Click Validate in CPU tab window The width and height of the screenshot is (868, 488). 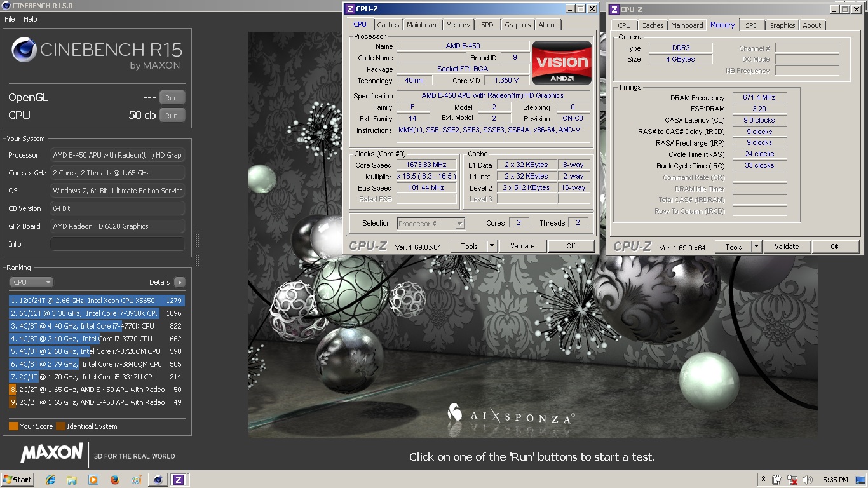(x=522, y=246)
